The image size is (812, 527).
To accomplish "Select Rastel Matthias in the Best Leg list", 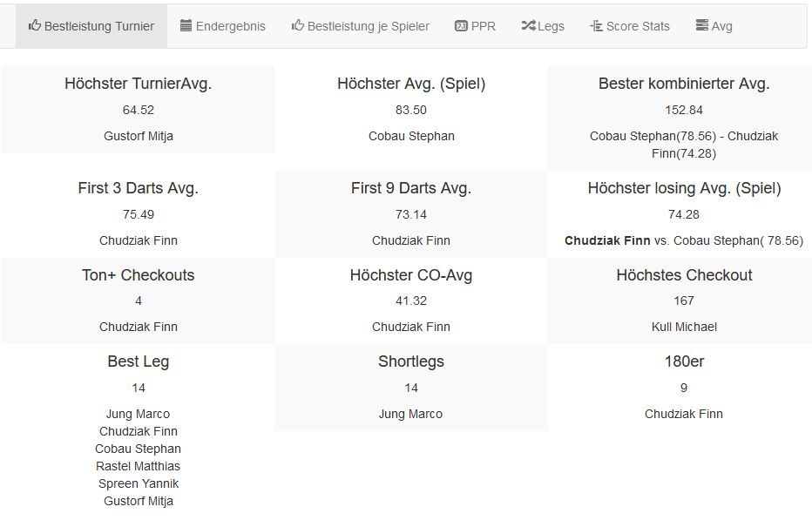I will (139, 466).
